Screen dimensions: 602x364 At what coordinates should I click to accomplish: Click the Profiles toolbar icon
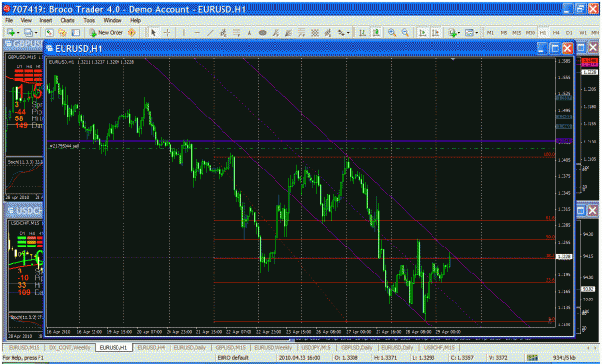coord(28,33)
